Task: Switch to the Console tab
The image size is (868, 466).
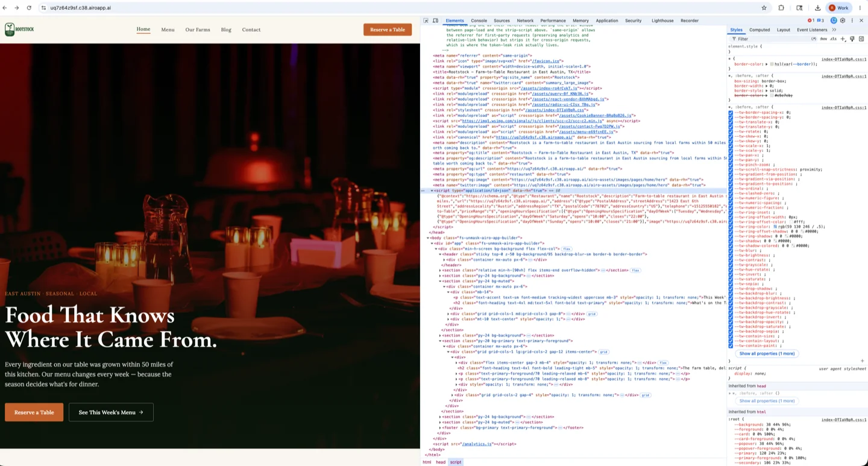Action: pyautogui.click(x=479, y=20)
